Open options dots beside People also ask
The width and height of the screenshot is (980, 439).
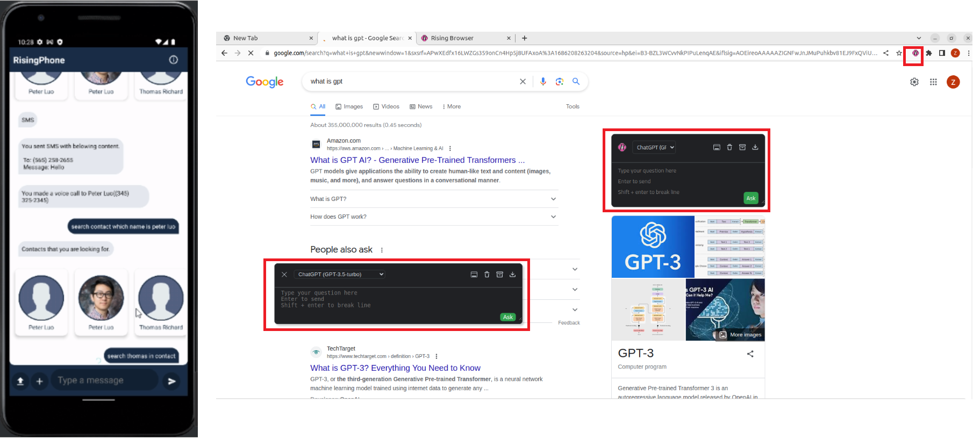[382, 250]
